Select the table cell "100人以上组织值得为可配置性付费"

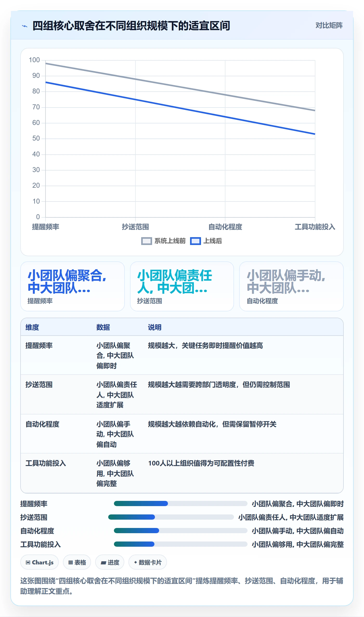click(201, 463)
